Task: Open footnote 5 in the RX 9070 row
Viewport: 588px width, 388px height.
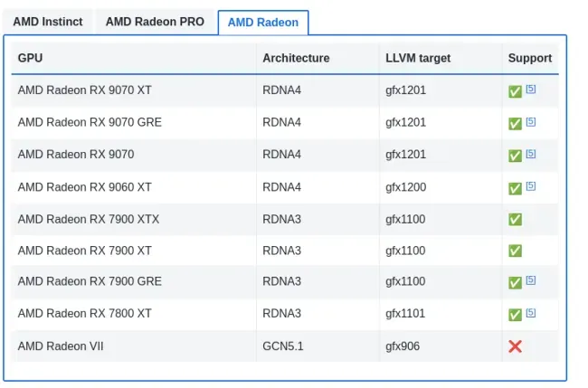Action: click(531, 154)
